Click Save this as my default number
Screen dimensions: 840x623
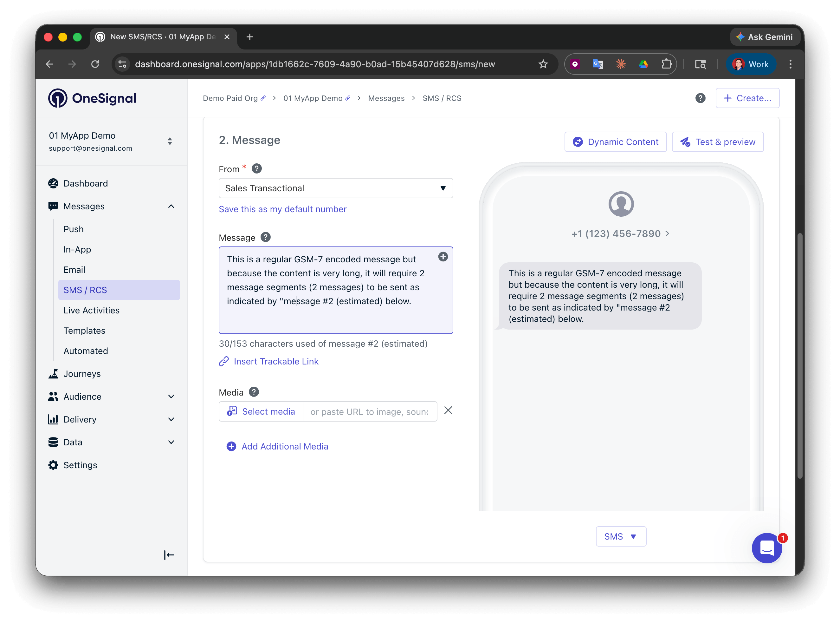click(x=282, y=209)
